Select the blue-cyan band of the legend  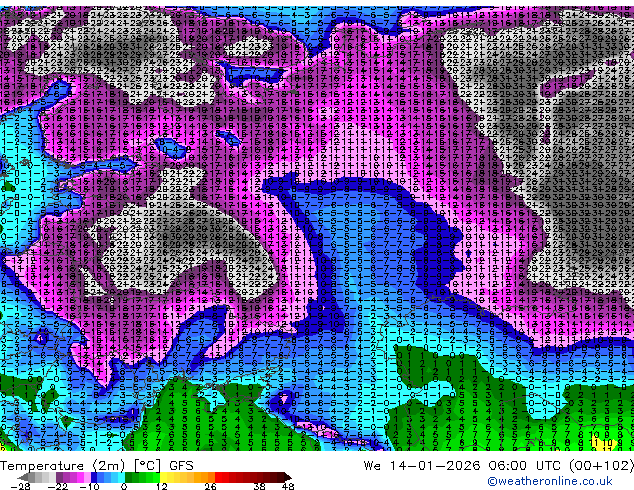(x=108, y=477)
